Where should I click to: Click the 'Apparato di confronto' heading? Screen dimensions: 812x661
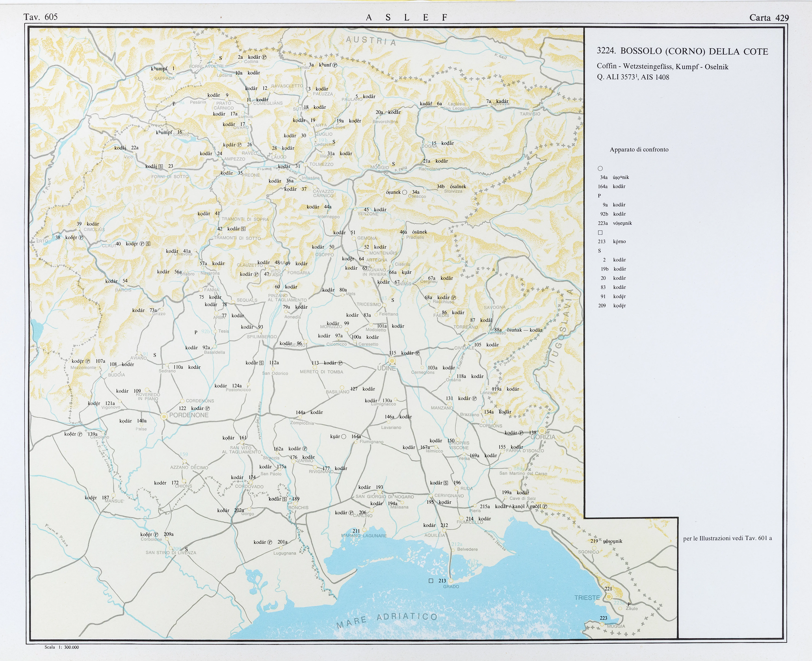click(639, 150)
